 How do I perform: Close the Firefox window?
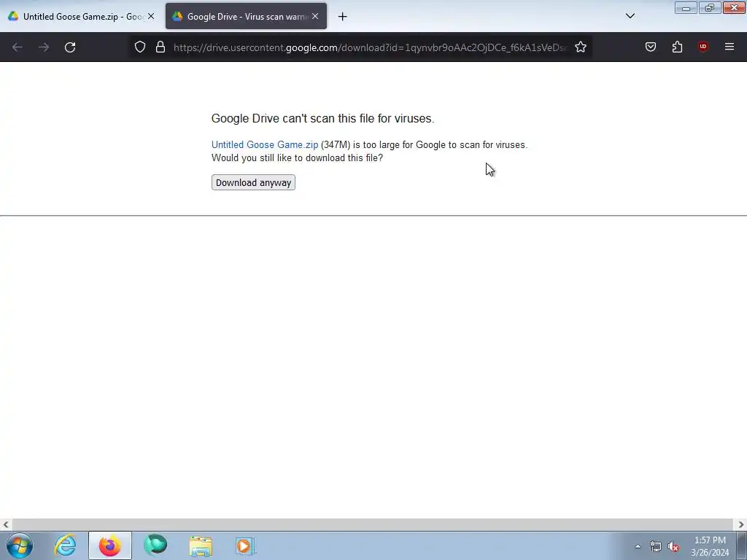(734, 8)
